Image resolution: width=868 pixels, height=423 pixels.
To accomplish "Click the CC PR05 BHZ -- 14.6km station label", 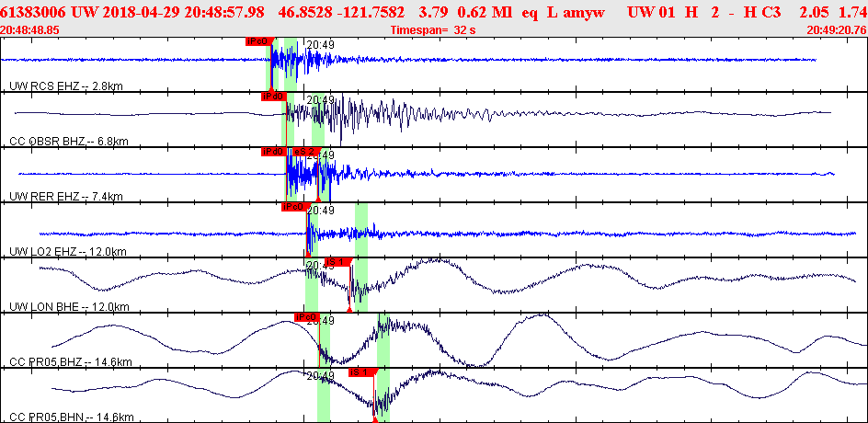I will click(71, 362).
